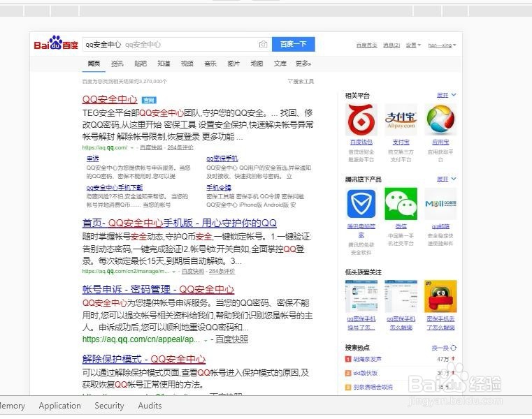Screen dimensions: 532x419
Task: Click the Baidu logo
Action: (x=56, y=43)
